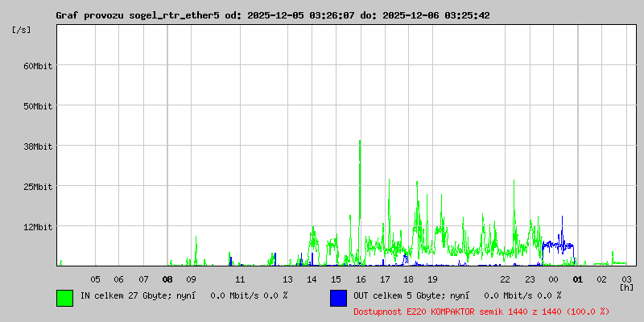
Task: Click the 12Mbit y-axis label
Action: coord(37,227)
